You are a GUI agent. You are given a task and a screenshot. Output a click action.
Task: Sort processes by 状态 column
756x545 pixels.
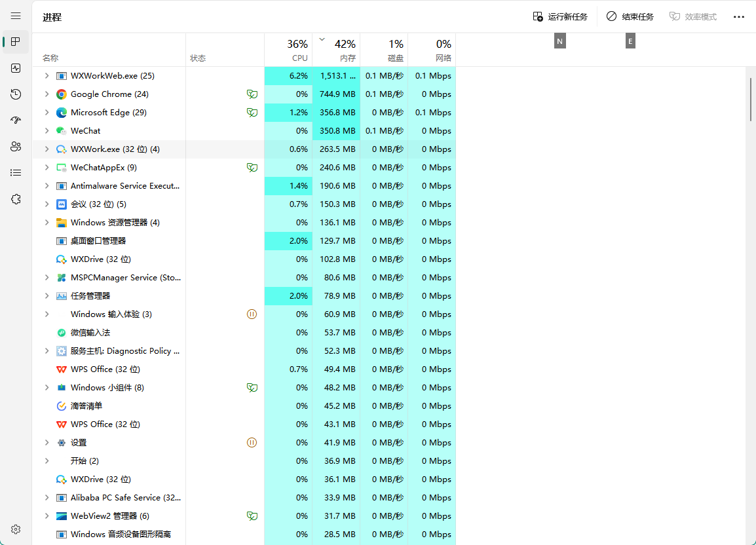click(225, 50)
